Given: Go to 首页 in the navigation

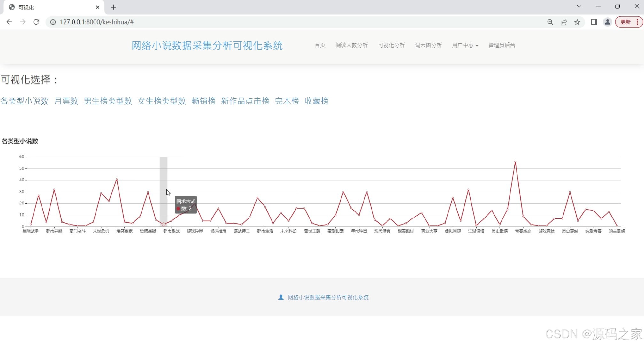Looking at the screenshot, I should (x=320, y=45).
